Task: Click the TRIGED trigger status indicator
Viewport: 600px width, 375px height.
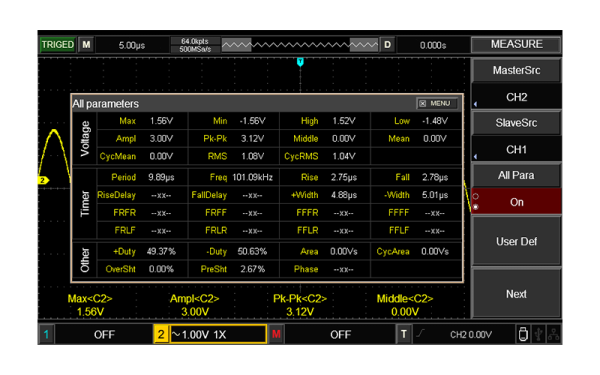Action: coord(57,45)
